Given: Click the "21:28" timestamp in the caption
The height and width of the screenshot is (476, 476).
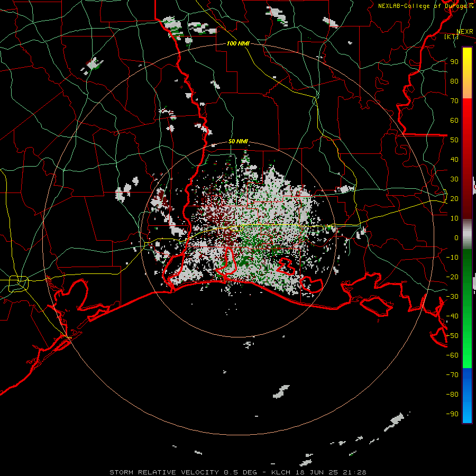Looking at the screenshot, I should point(354,472).
